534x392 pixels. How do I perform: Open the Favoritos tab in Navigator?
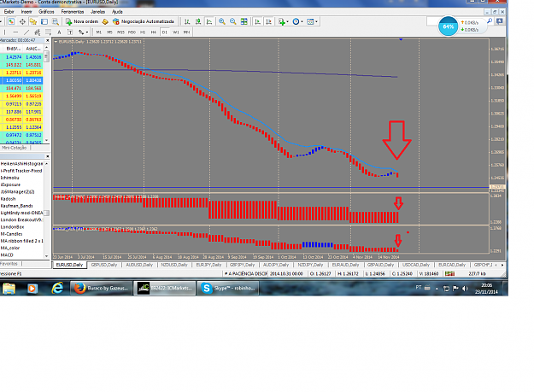[x=9, y=264]
